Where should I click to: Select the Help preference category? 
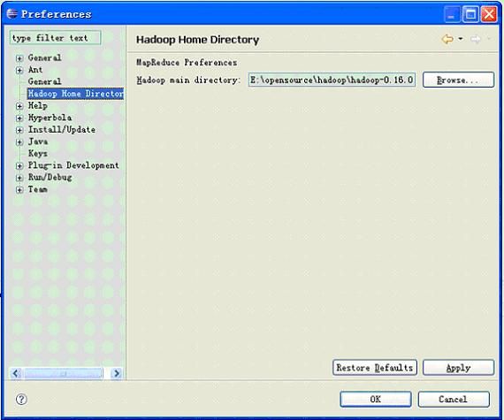[38, 106]
